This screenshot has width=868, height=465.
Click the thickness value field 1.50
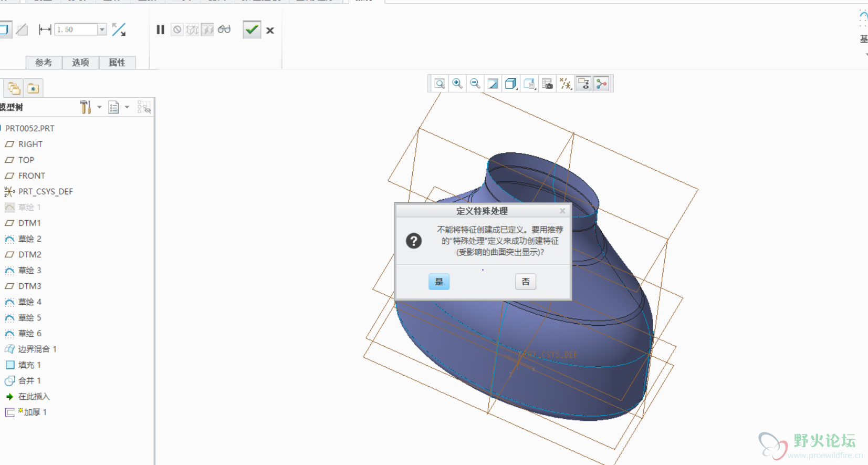(x=76, y=29)
